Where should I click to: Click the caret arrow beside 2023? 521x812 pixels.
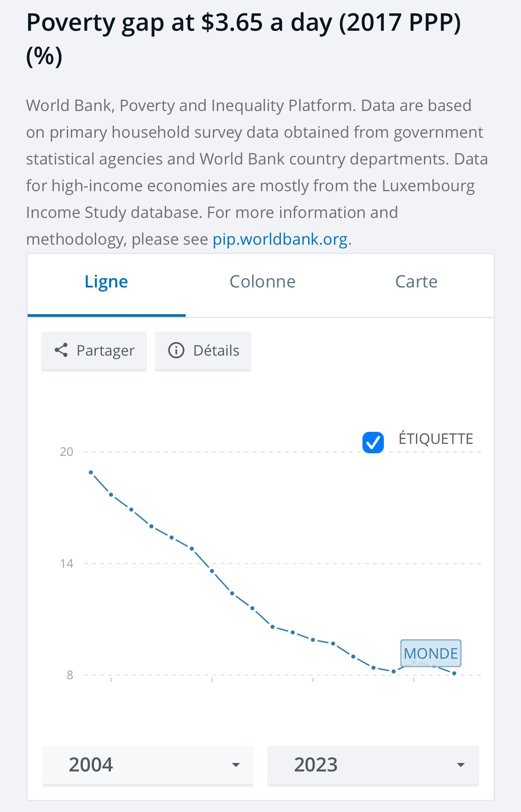click(x=461, y=765)
